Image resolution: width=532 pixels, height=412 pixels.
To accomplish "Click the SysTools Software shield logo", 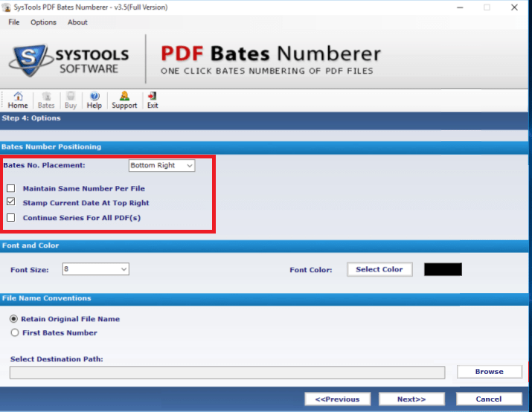I will coord(31,60).
